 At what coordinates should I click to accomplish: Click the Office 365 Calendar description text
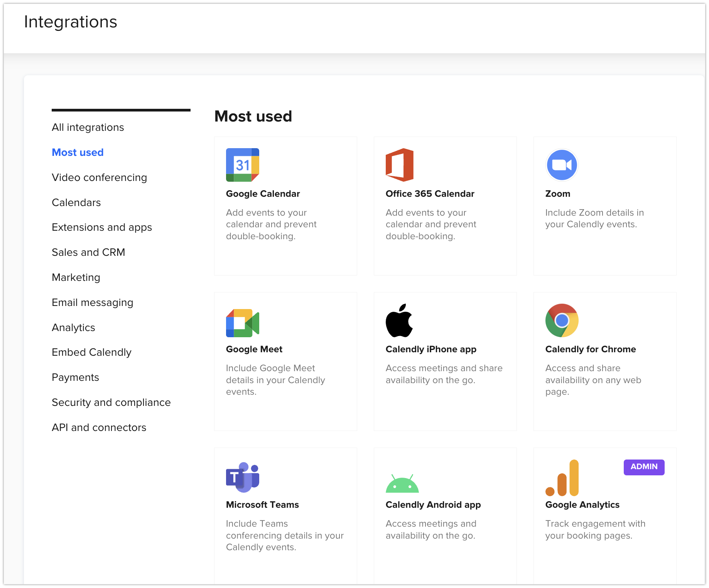[431, 224]
